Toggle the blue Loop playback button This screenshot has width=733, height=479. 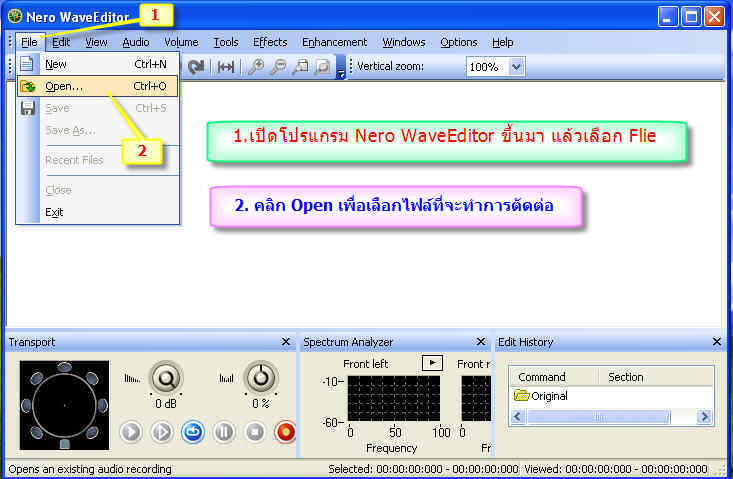193,432
